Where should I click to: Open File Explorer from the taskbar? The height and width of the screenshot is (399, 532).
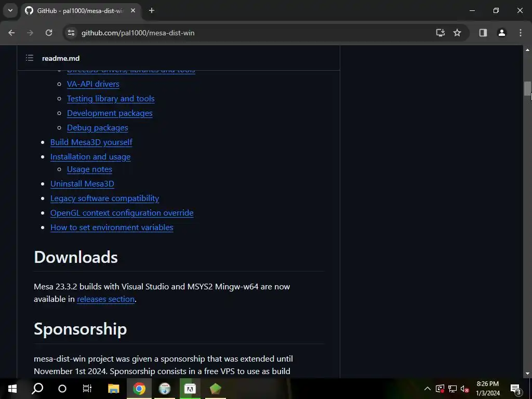pos(113,389)
